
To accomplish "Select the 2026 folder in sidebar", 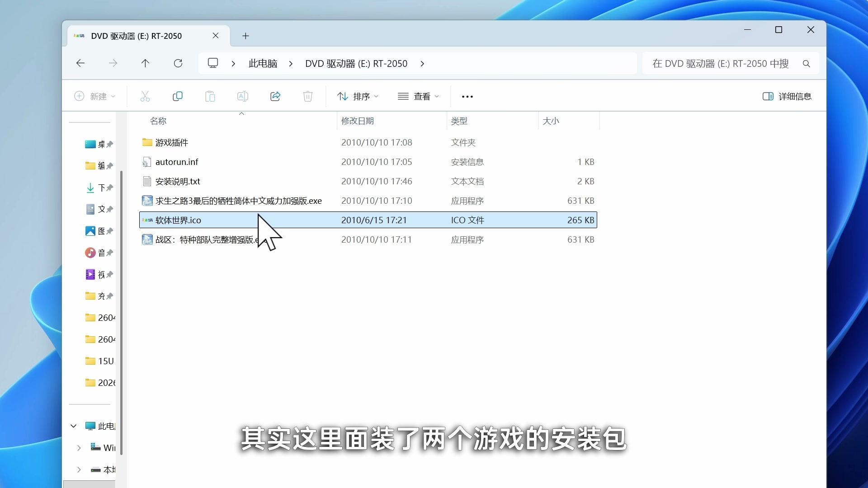I will (x=99, y=383).
